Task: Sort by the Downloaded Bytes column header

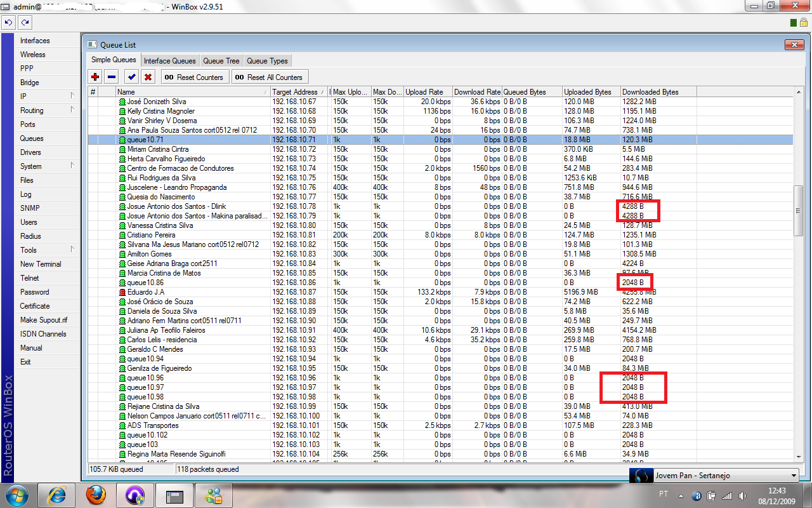Action: [x=658, y=92]
